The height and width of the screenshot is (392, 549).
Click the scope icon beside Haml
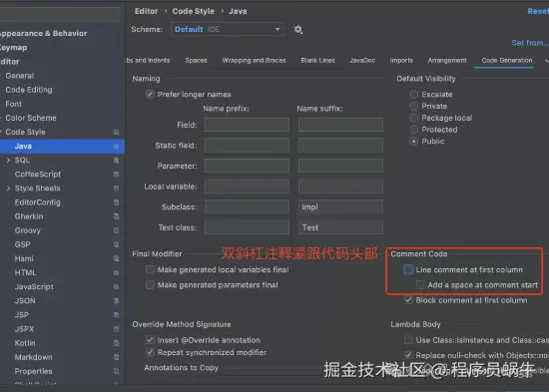tap(116, 258)
